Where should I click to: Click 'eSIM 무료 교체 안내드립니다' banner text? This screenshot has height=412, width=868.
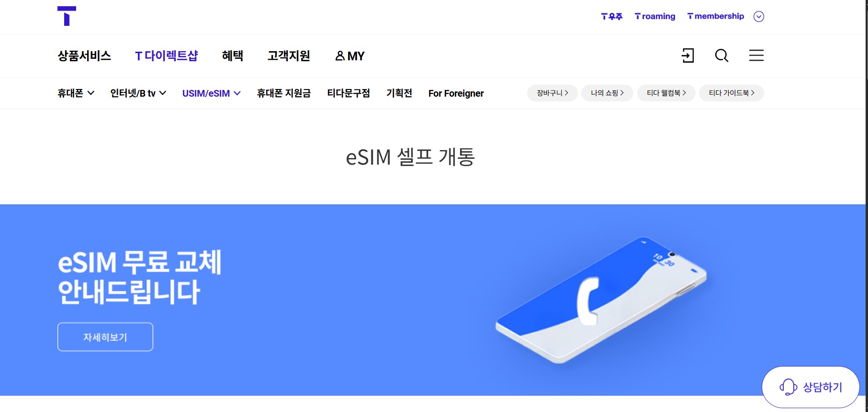139,277
